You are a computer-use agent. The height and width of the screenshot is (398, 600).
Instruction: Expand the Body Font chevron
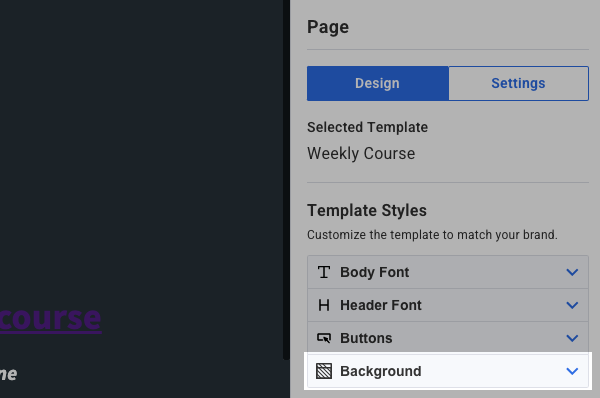572,272
